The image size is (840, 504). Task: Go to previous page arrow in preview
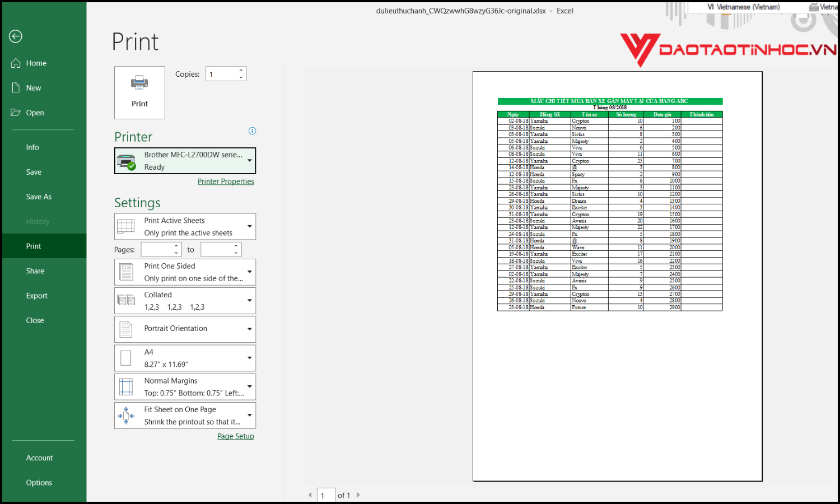click(310, 495)
